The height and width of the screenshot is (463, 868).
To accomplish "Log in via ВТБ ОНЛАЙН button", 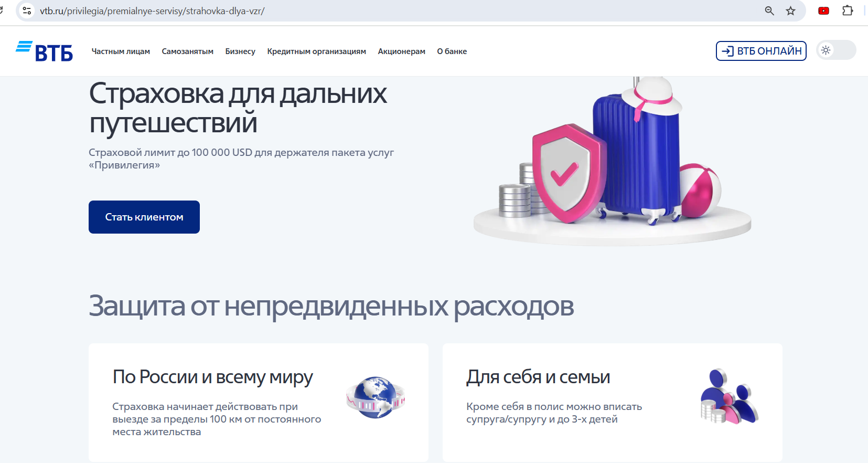I will tap(761, 51).
